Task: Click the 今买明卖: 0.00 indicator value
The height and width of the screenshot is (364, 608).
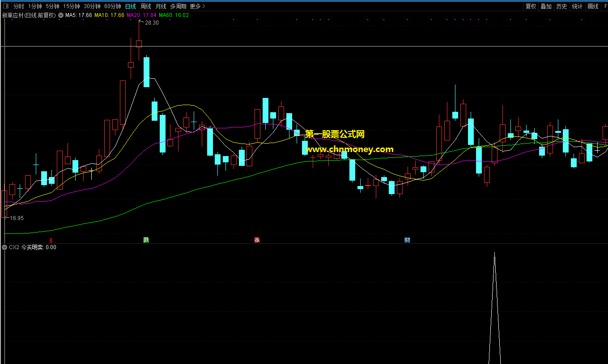Action: point(39,247)
